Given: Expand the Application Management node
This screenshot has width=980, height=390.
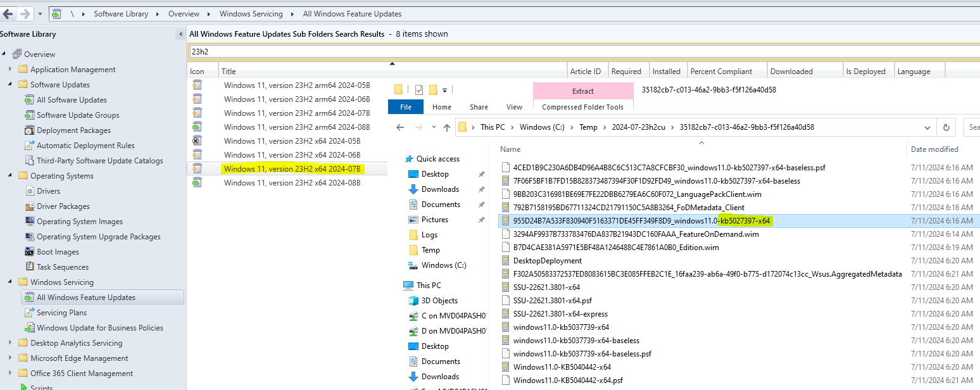Looking at the screenshot, I should 10,70.
